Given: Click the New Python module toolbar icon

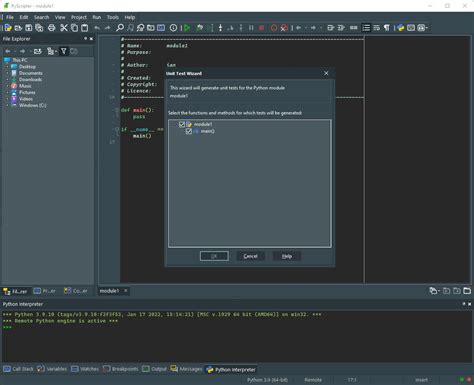Looking at the screenshot, I should [x=8, y=28].
